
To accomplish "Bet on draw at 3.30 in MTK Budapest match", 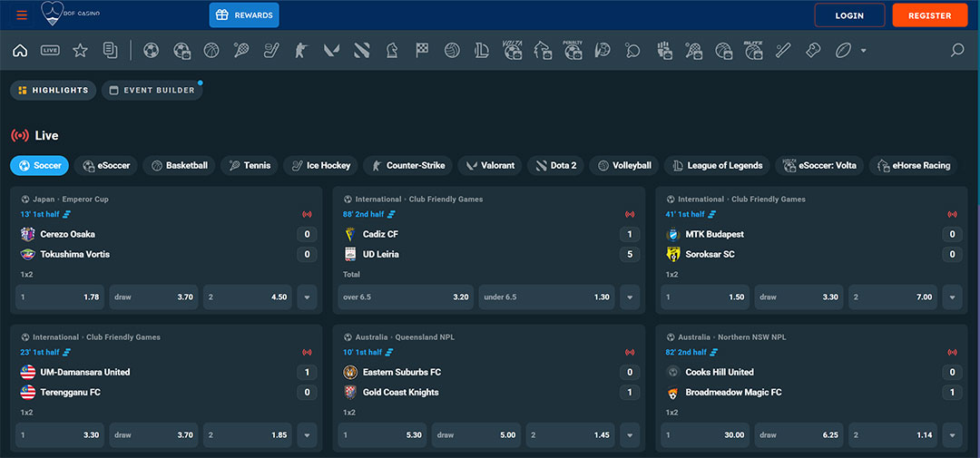I will [799, 297].
